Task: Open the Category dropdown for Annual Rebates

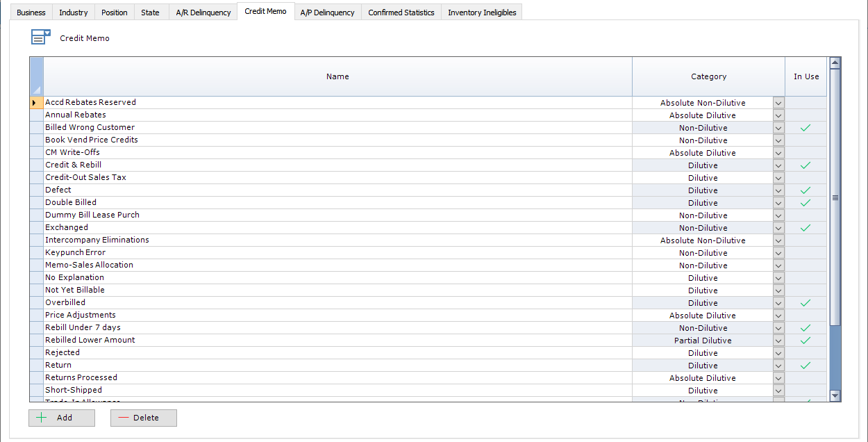Action: pos(778,115)
